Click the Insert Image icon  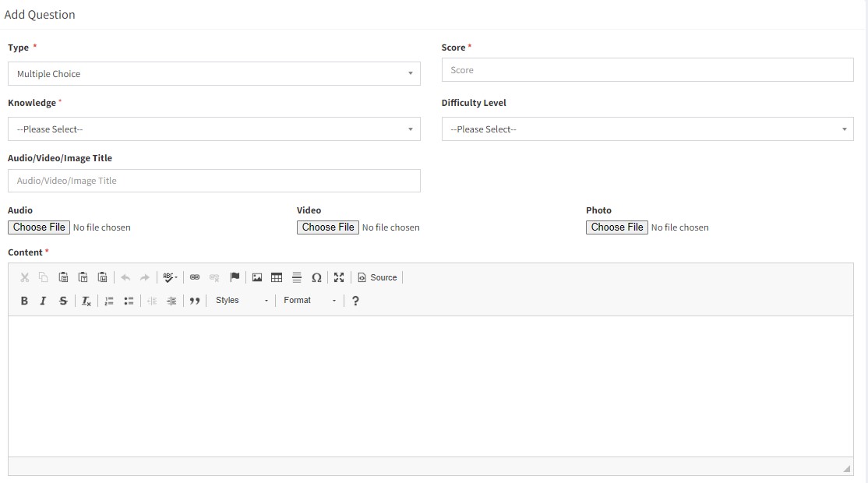point(257,277)
